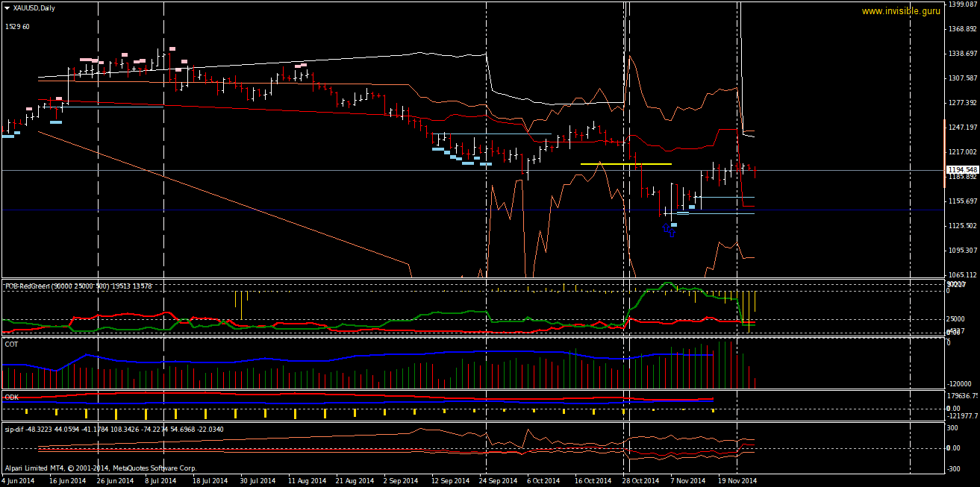Click the -120000 value on COT scale
This screenshot has height=487, width=980.
click(x=960, y=383)
